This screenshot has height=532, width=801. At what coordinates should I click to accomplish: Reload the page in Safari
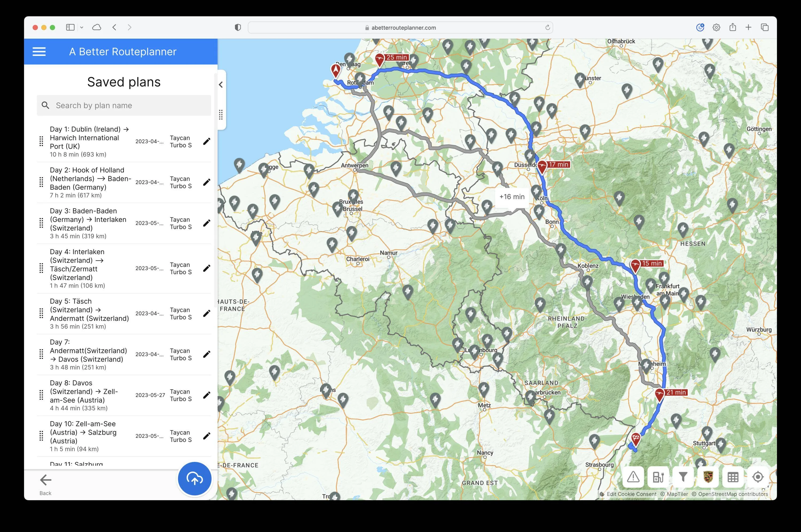547,28
